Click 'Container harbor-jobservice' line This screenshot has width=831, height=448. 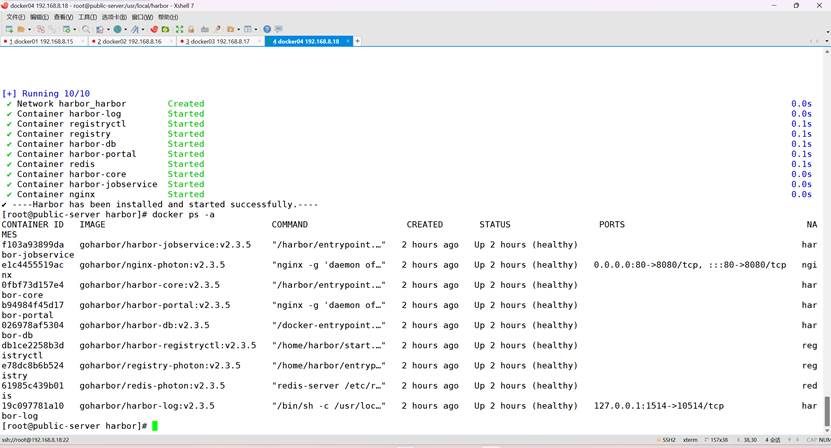tap(87, 184)
